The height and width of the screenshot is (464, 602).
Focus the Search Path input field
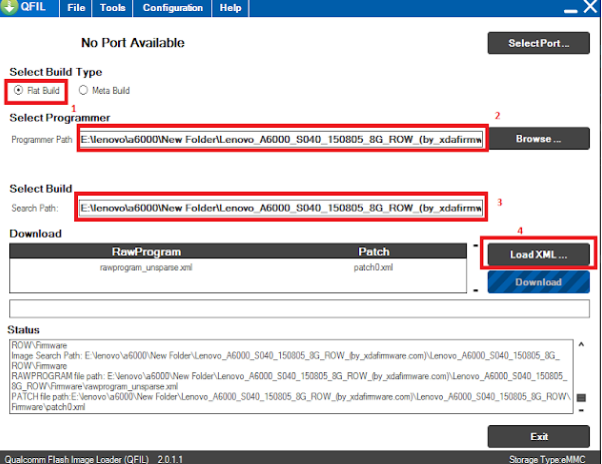281,208
